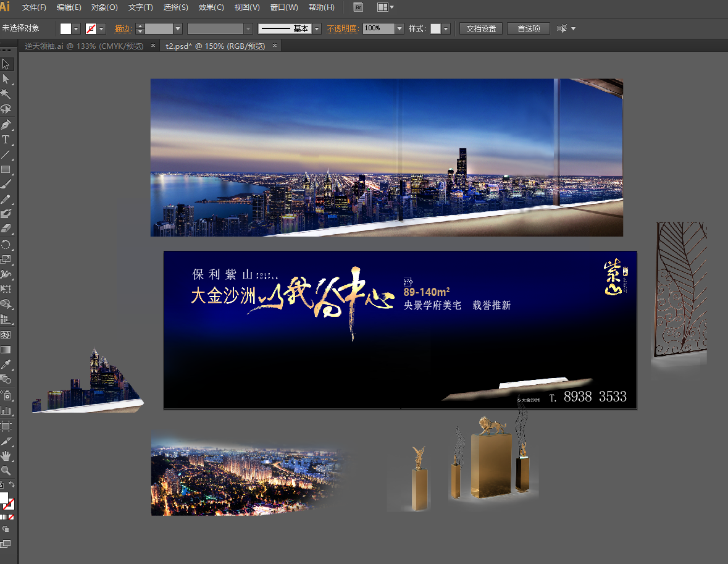The height and width of the screenshot is (564, 728).
Task: Activate the Gradient tool
Action: tap(6, 350)
